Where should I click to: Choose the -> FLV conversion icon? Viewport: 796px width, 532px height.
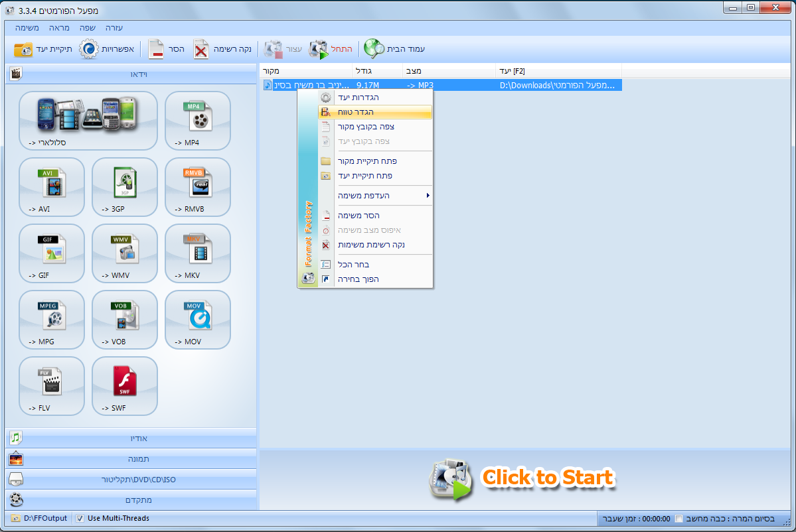[x=52, y=387]
